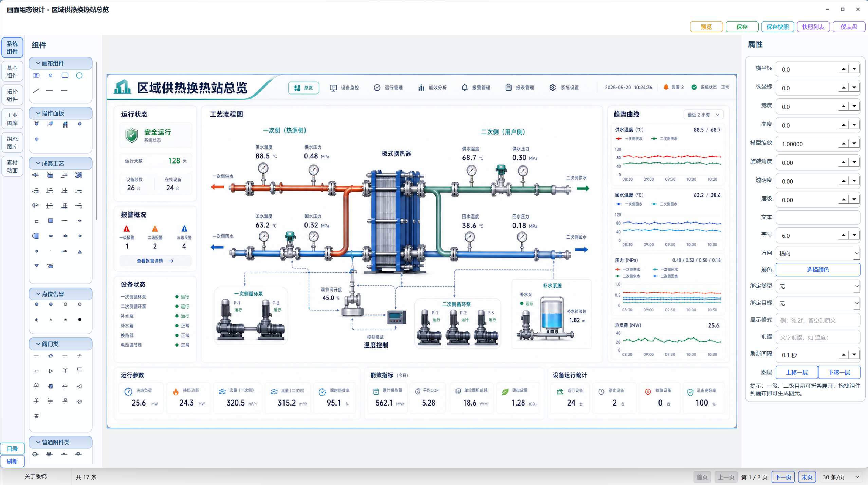
Task: Choose the triangle icon in 成套工艺 group
Action: [79, 252]
